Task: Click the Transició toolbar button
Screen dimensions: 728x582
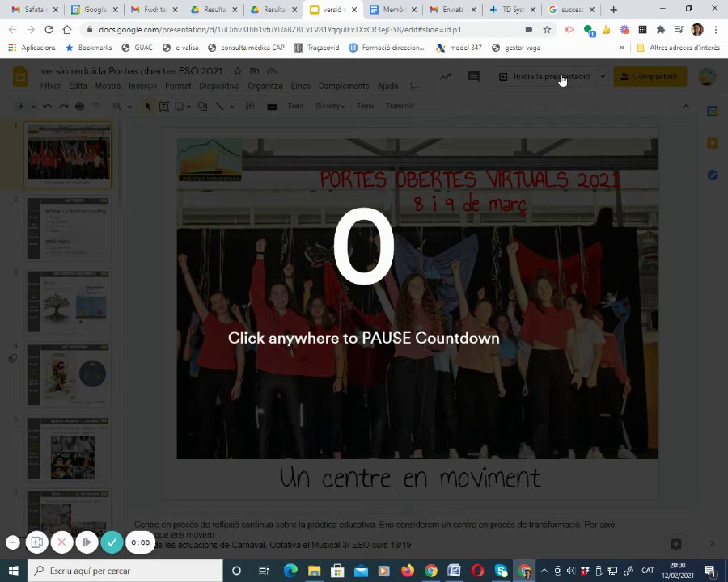Action: 400,106
